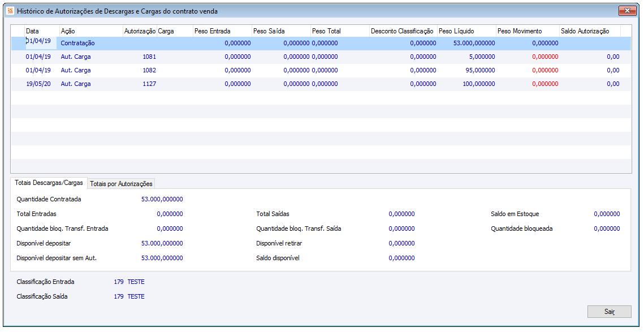The width and height of the screenshot is (644, 332).
Task: Click the Autorização column header
Action: 139,31
